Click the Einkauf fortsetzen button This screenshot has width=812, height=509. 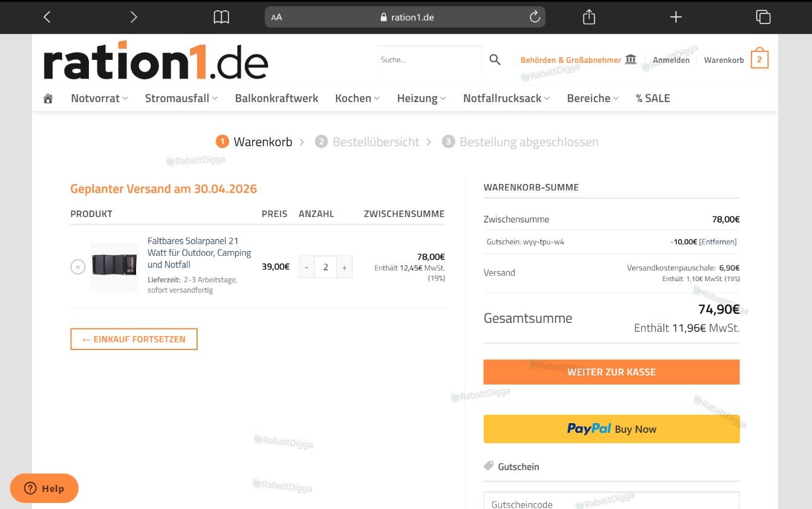click(x=134, y=339)
